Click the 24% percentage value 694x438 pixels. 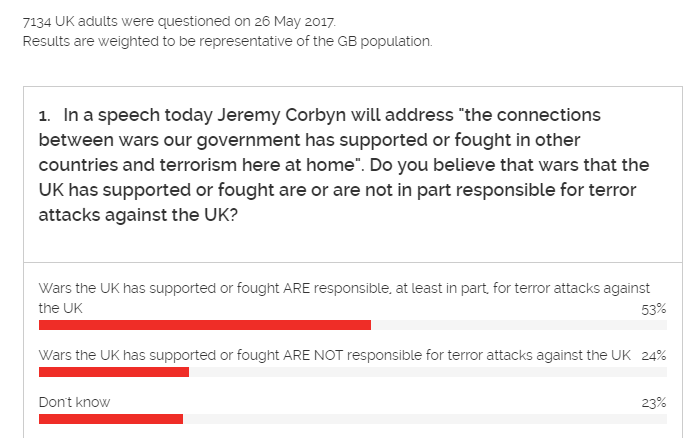[x=653, y=356]
